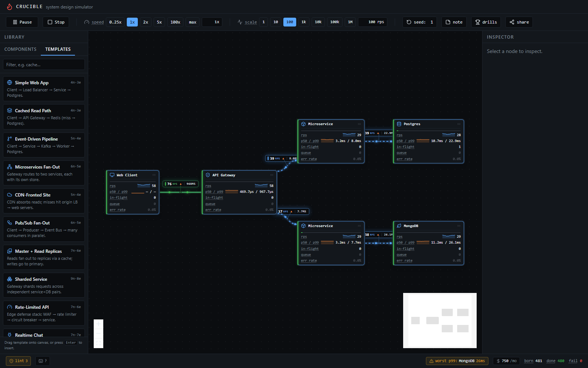Click the Pub/Sub Fan-Out icon
588x368 pixels.
coord(10,223)
